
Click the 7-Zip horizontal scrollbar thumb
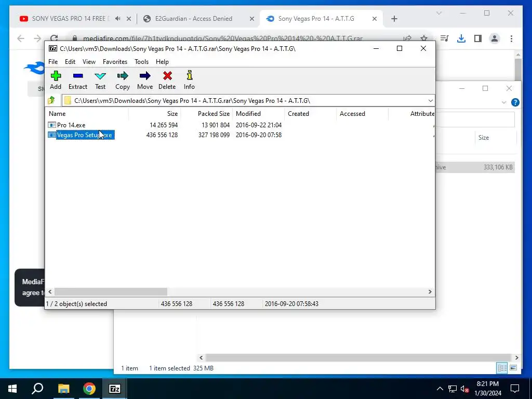111,292
